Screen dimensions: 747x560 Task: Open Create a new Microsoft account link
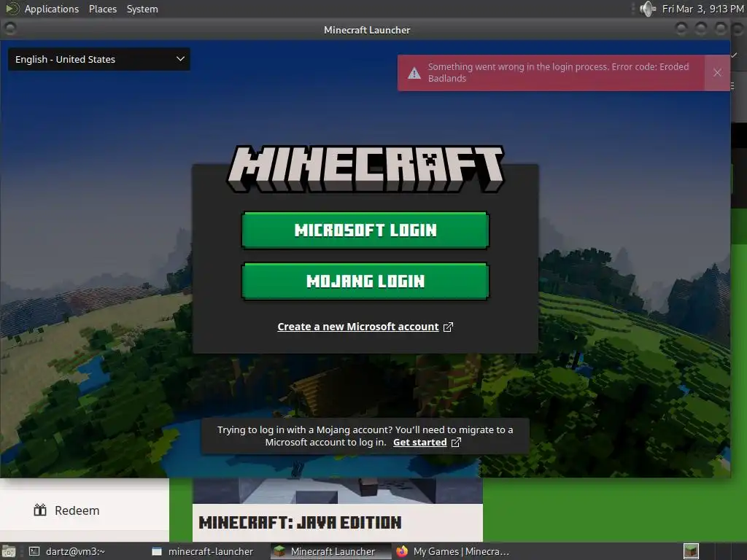pyautogui.click(x=357, y=327)
